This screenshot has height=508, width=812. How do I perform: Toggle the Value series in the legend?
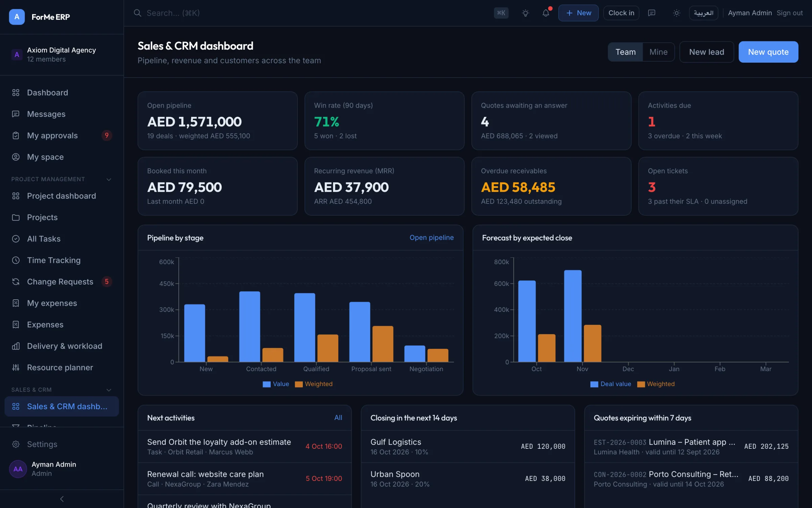click(276, 384)
